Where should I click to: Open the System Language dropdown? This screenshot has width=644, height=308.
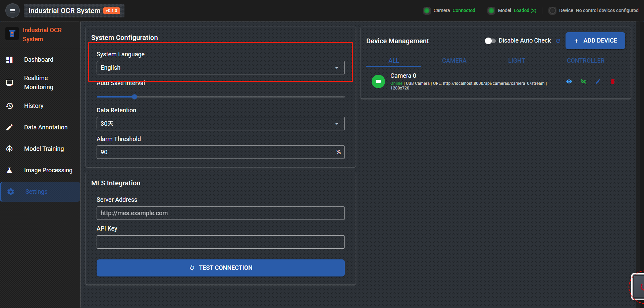(220, 68)
